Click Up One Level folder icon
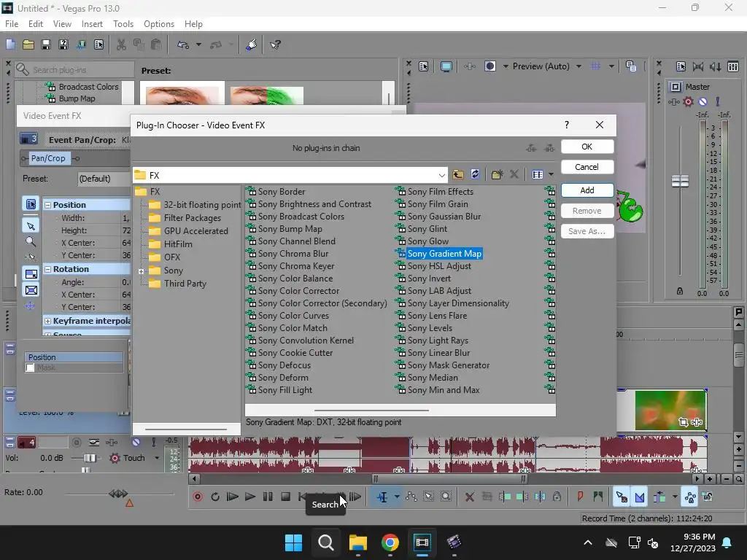Screen dimensions: 747x560 pos(458,175)
